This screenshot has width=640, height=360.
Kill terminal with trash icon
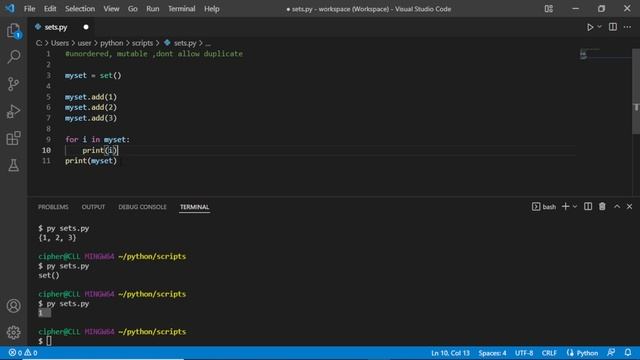(x=602, y=207)
